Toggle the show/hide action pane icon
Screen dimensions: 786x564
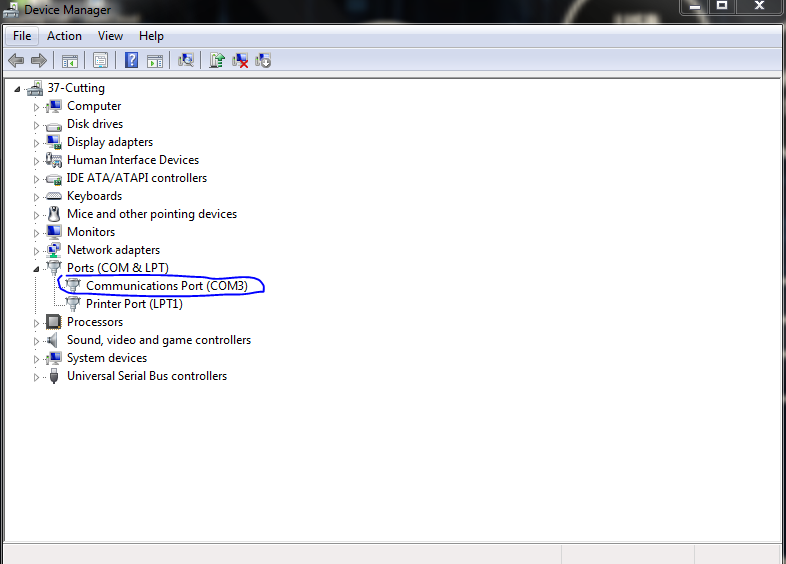[155, 61]
